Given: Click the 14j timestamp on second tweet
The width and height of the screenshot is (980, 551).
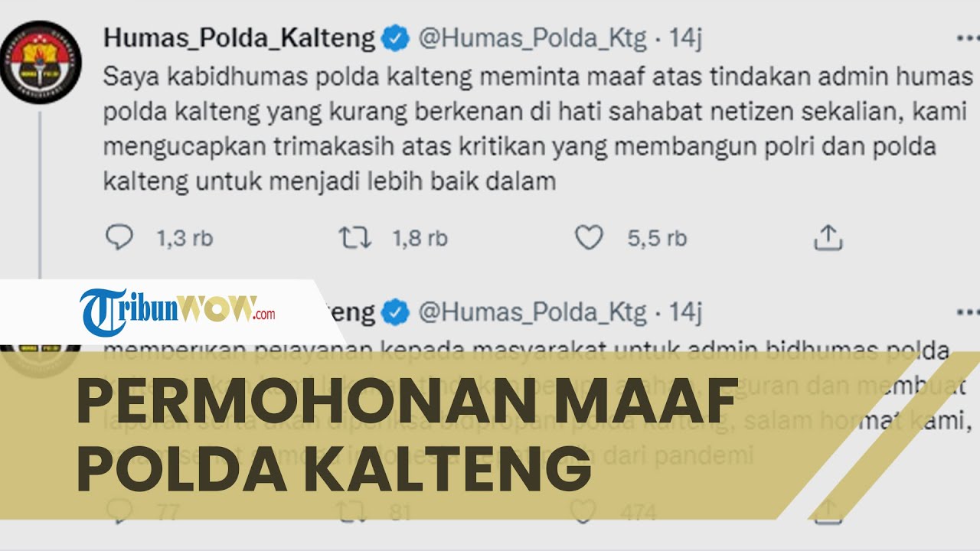Looking at the screenshot, I should point(686,311).
